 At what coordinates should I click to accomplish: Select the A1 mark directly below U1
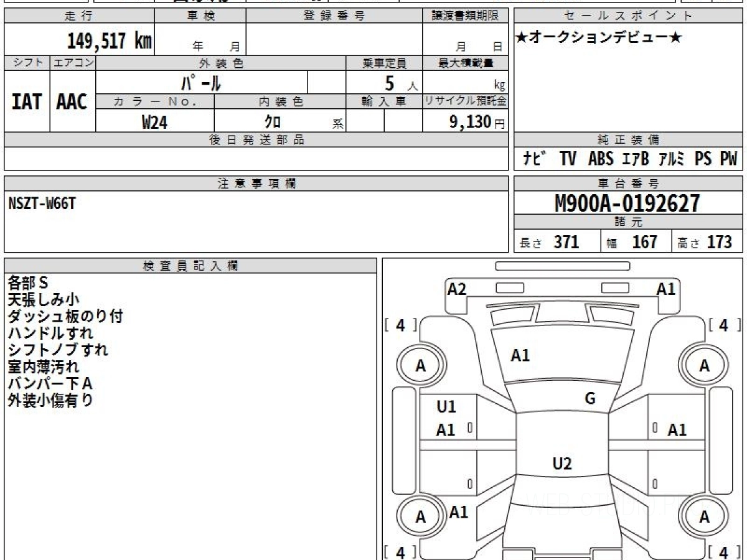446,430
